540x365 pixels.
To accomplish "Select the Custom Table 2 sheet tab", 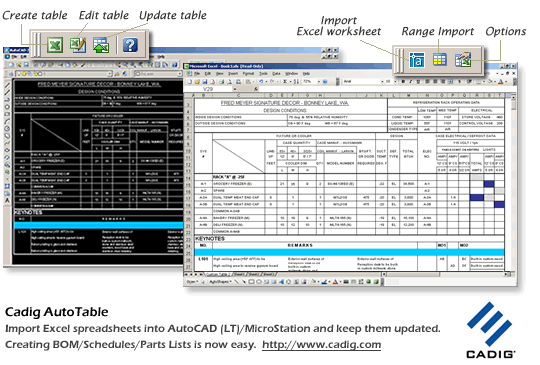I will [x=219, y=274].
